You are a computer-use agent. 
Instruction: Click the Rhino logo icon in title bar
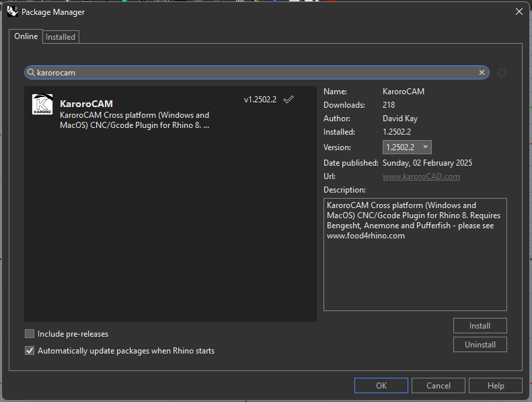point(13,11)
